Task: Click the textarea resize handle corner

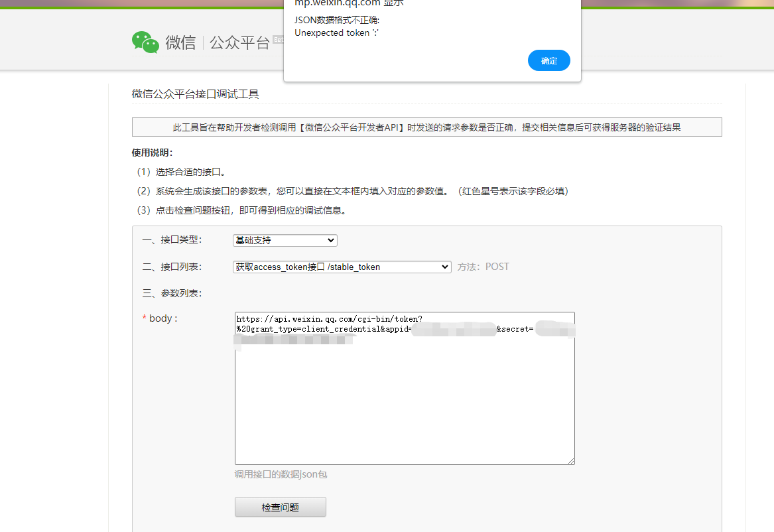Action: (571, 461)
